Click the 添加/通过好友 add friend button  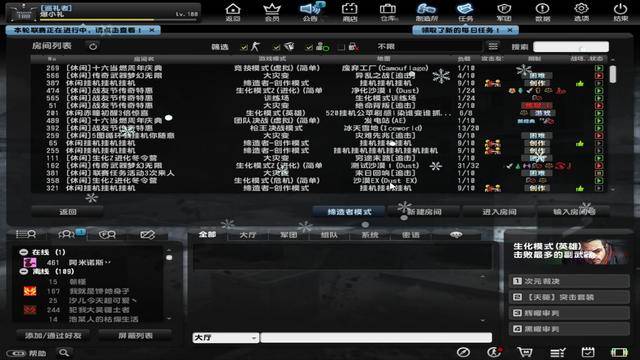pyautogui.click(x=53, y=336)
